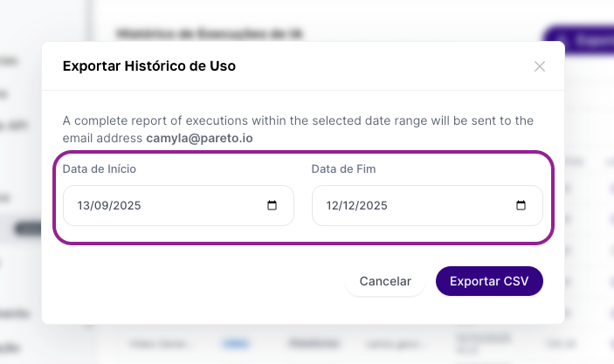Click the dialog title Exportar Histórico de Uso

coord(149,65)
